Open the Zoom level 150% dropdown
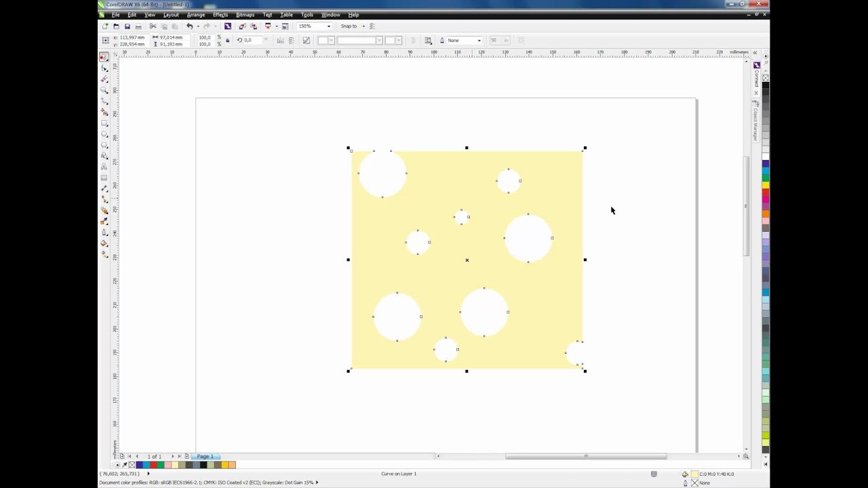Image resolution: width=868 pixels, height=488 pixels. click(x=329, y=26)
